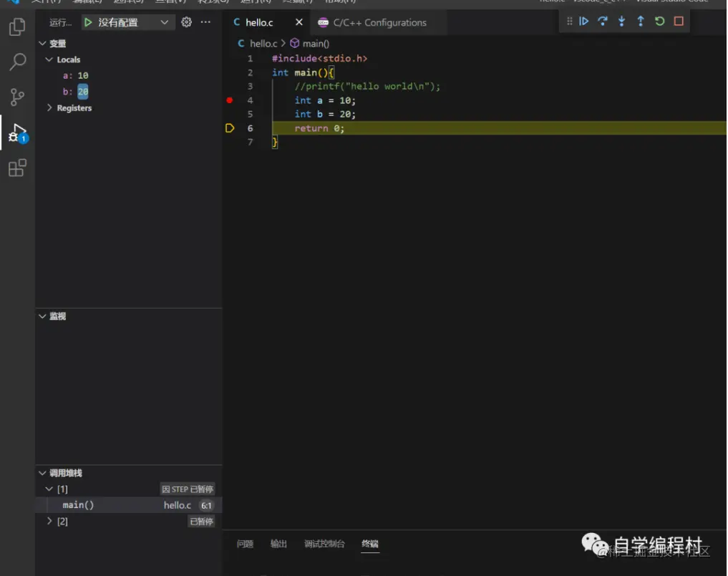Click the 6:1 line badge in call stack
Viewport: 728px width, 576px height.
pyautogui.click(x=206, y=505)
